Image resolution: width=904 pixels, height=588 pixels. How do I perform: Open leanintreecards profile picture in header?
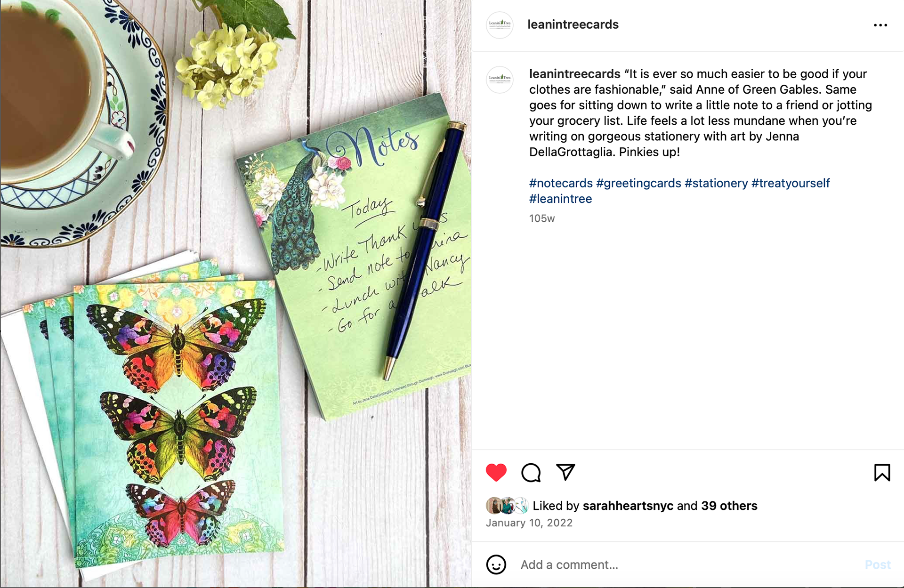pyautogui.click(x=500, y=25)
